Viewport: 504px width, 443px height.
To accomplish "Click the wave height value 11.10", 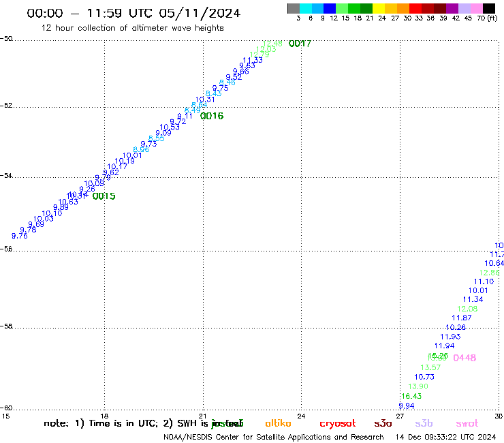I will (484, 281).
